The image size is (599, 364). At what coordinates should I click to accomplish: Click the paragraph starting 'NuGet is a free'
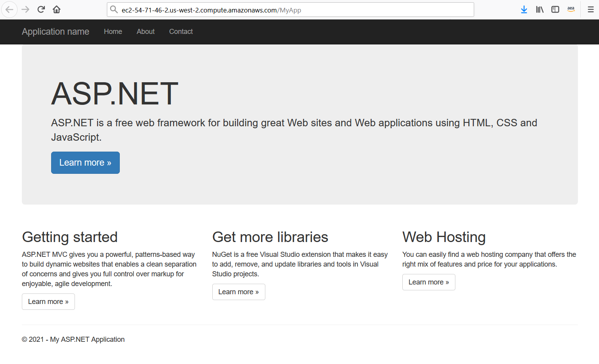click(x=300, y=264)
